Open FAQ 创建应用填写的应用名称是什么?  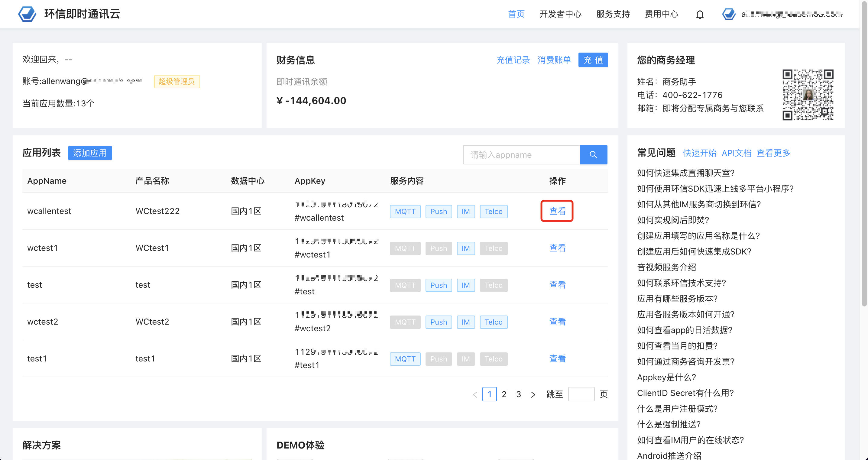click(x=698, y=236)
